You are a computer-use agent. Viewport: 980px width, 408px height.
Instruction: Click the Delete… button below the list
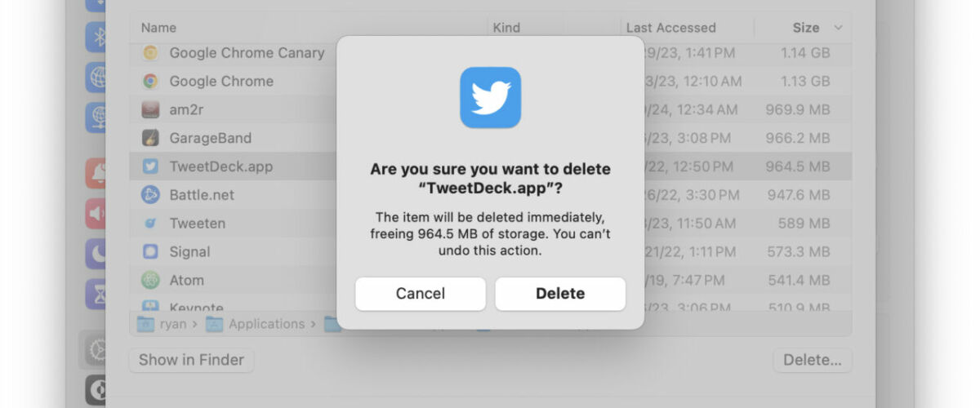coord(813,360)
